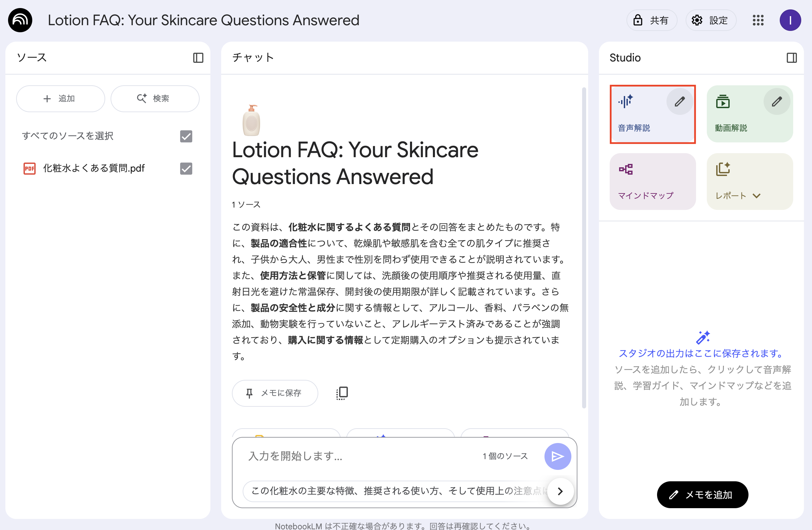Image resolution: width=812 pixels, height=530 pixels.
Task: Show the next suggested question with the chevron
Action: click(x=560, y=491)
